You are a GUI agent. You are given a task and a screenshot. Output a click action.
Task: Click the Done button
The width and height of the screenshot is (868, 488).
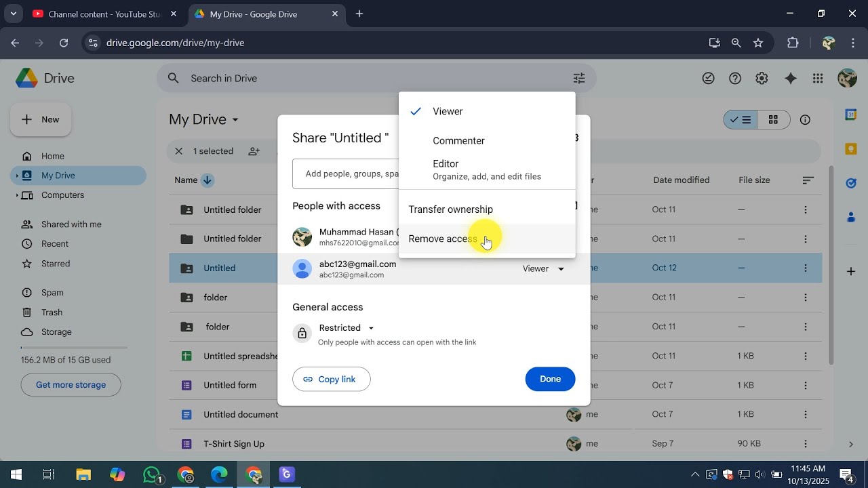click(550, 379)
